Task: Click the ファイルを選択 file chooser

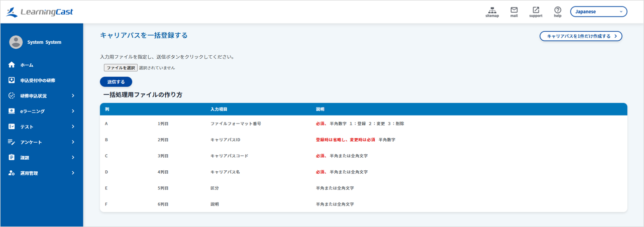Action: click(121, 68)
